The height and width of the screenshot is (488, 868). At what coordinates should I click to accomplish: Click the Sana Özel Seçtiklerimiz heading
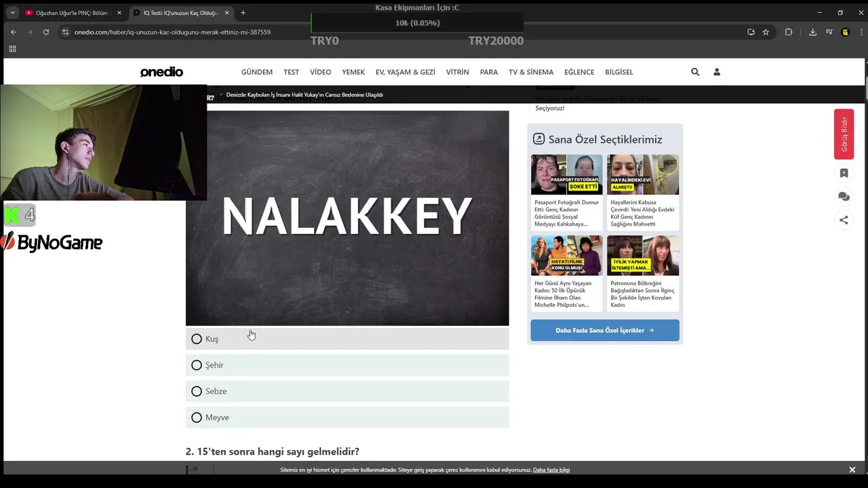605,140
